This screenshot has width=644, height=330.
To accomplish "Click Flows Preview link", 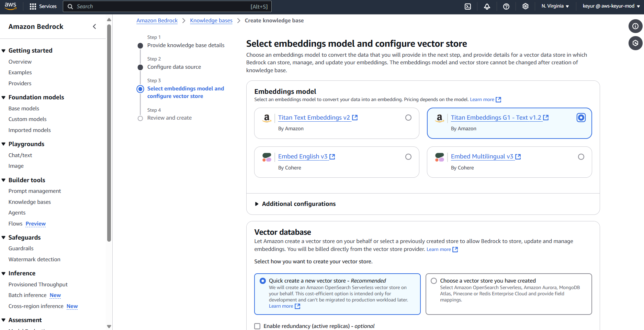I will pos(35,224).
